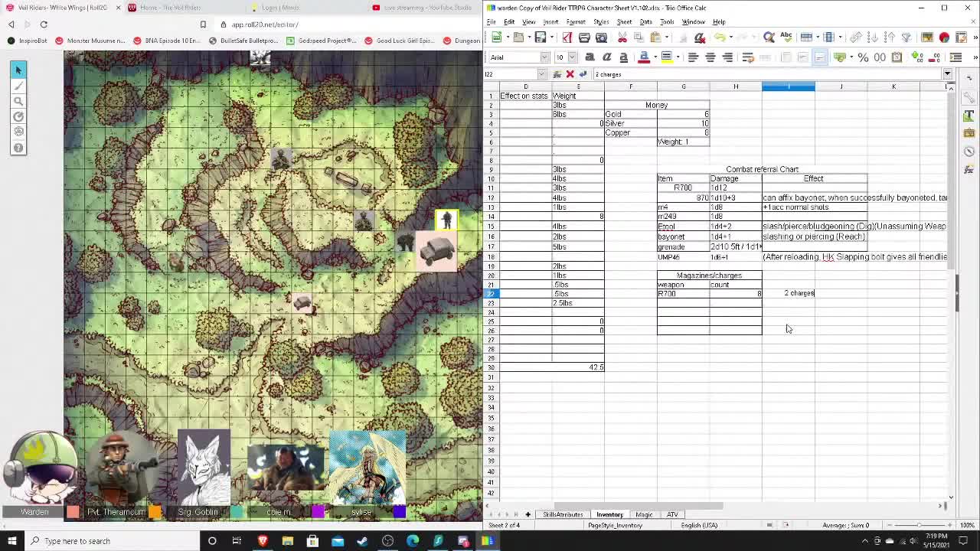Image resolution: width=980 pixels, height=551 pixels.
Task: Open the font color dropdown arrow
Action: 655,57
